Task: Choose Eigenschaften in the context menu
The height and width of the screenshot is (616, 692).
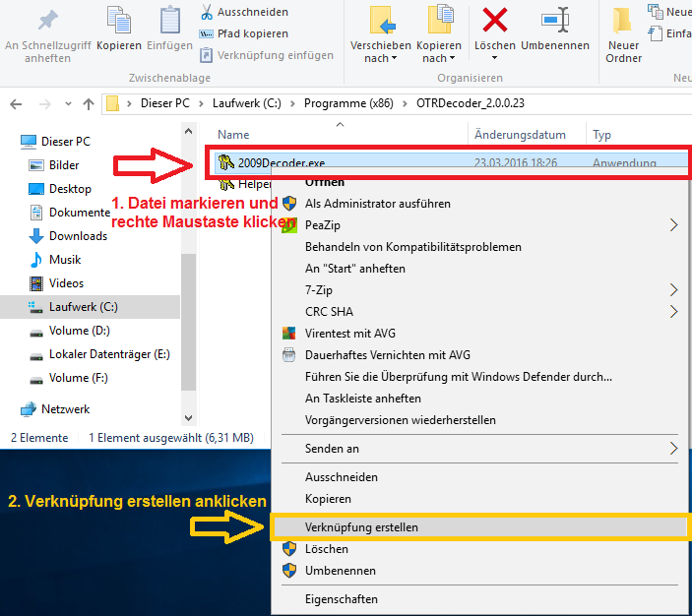Action: (x=341, y=599)
